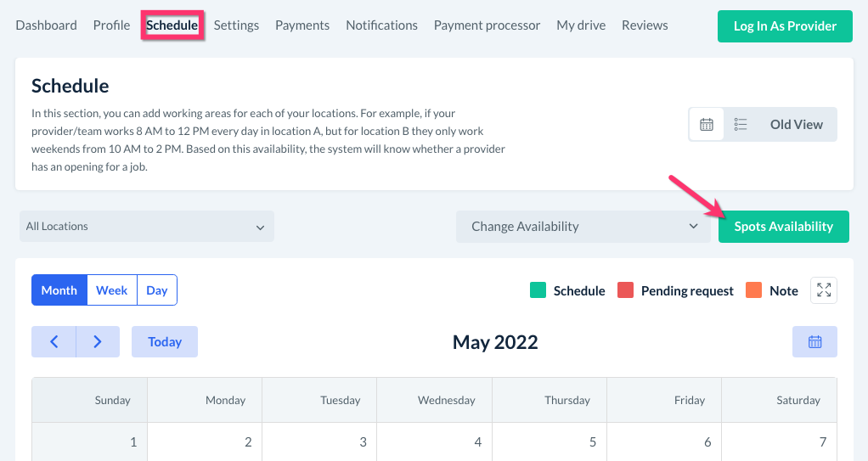Click the Spots Availability button

click(783, 227)
